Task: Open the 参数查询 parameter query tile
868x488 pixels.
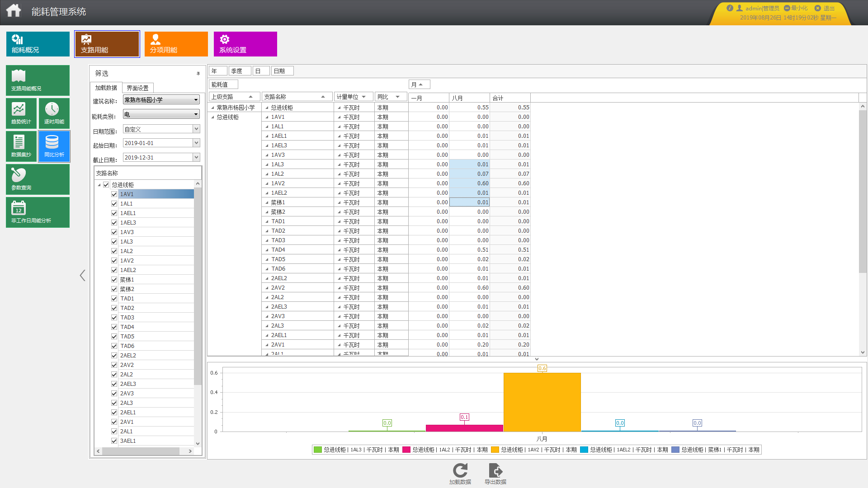Action: tap(38, 179)
